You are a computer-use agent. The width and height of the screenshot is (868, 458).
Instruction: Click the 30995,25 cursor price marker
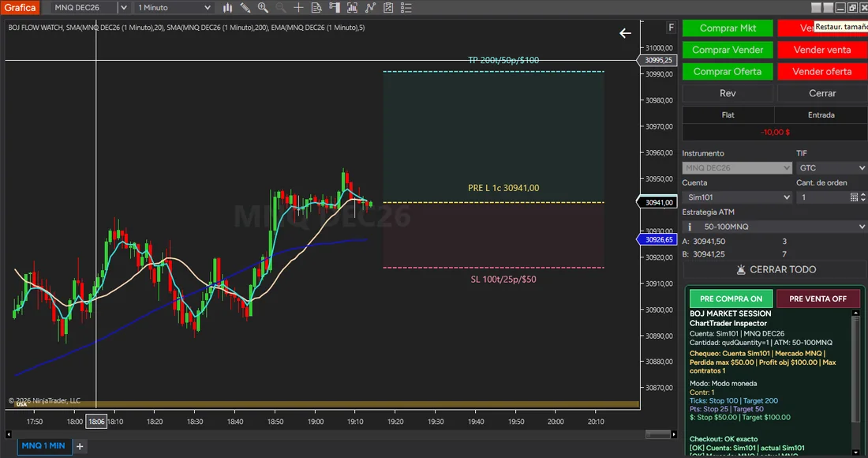point(657,60)
